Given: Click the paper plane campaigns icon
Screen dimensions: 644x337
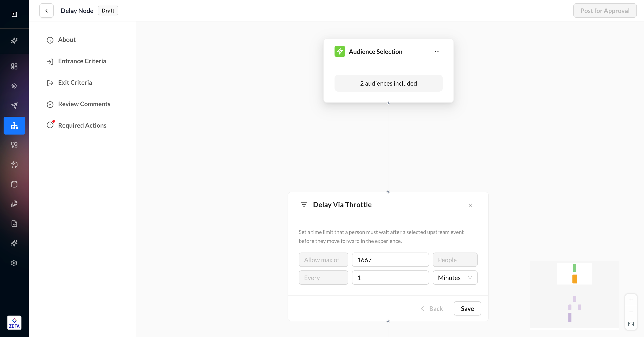Looking at the screenshot, I should pyautogui.click(x=14, y=105).
